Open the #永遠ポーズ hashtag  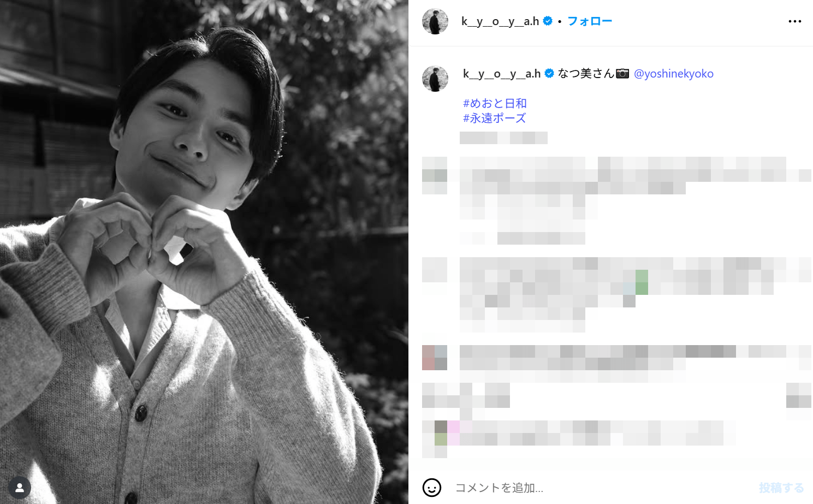(494, 118)
